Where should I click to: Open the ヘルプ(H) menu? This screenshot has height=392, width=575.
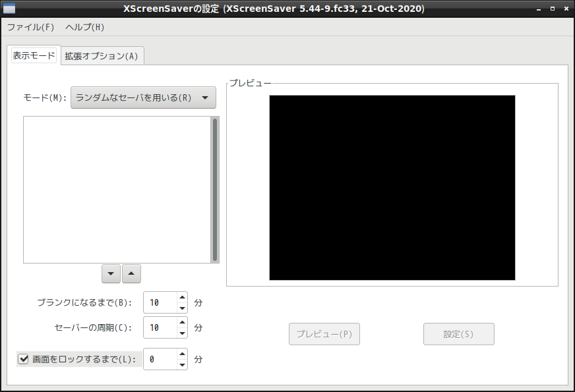(x=85, y=27)
